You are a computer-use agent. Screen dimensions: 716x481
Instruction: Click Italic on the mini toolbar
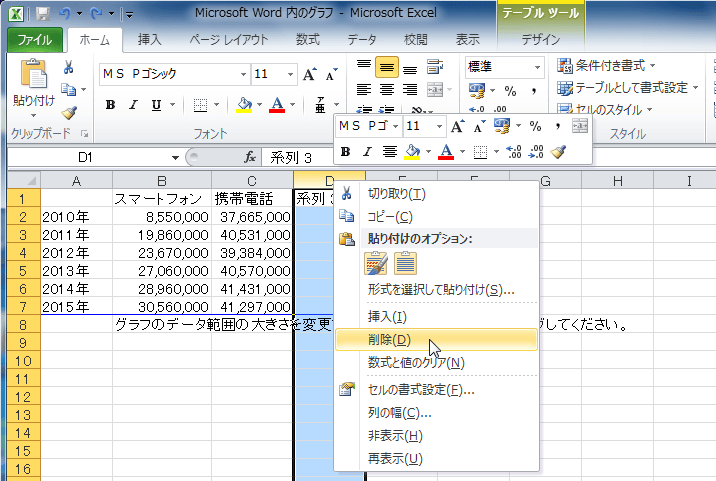tap(368, 152)
